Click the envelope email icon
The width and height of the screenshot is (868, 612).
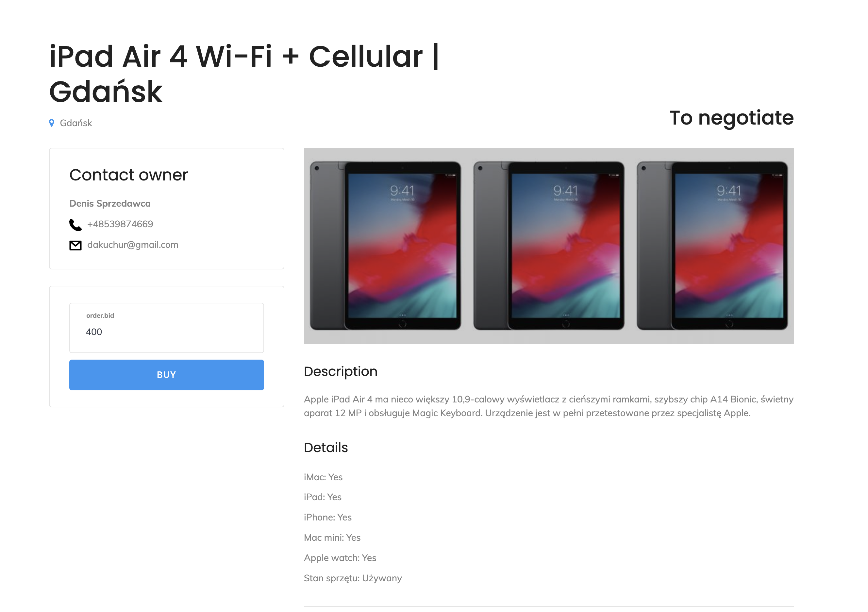point(75,246)
